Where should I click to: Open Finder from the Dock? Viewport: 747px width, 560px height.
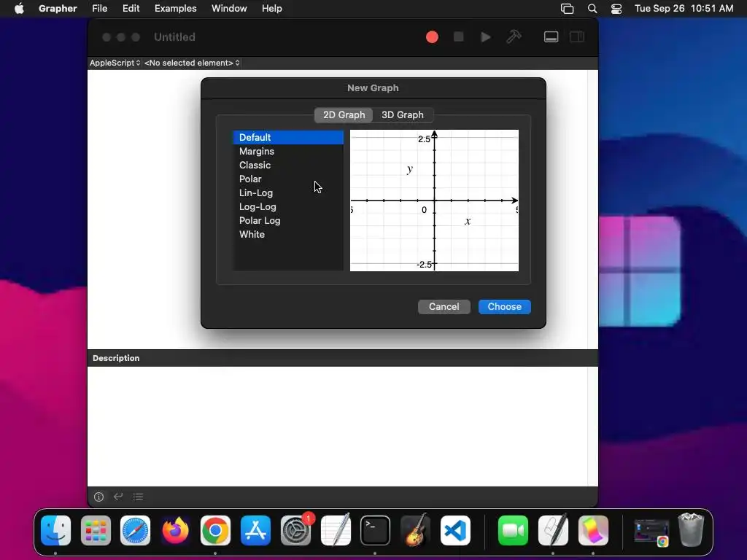tap(55, 531)
